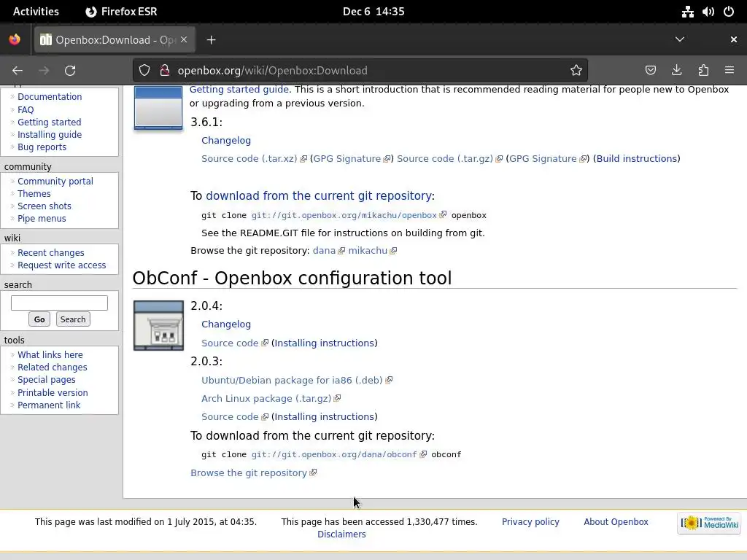
Task: Browse the dana git repository
Action: pos(324,251)
